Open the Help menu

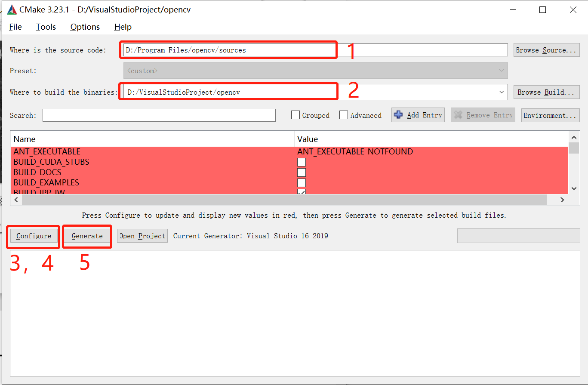[x=123, y=27]
